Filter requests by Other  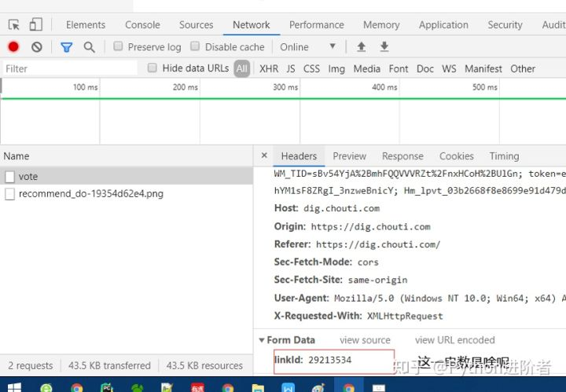pyautogui.click(x=523, y=68)
